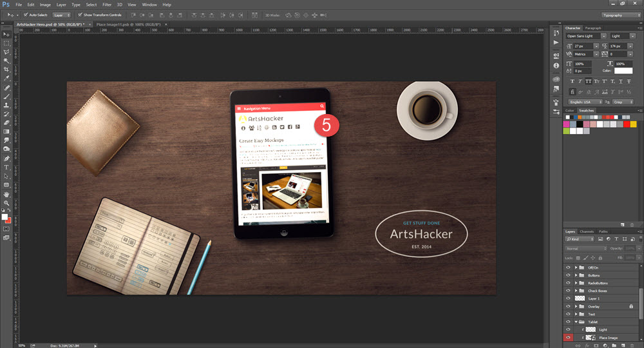This screenshot has width=644, height=348.
Task: Hide the Check Boxes layer group
Action: coord(569,291)
